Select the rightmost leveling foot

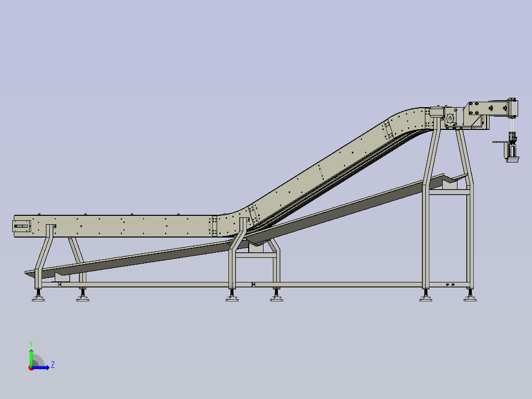coord(470,296)
